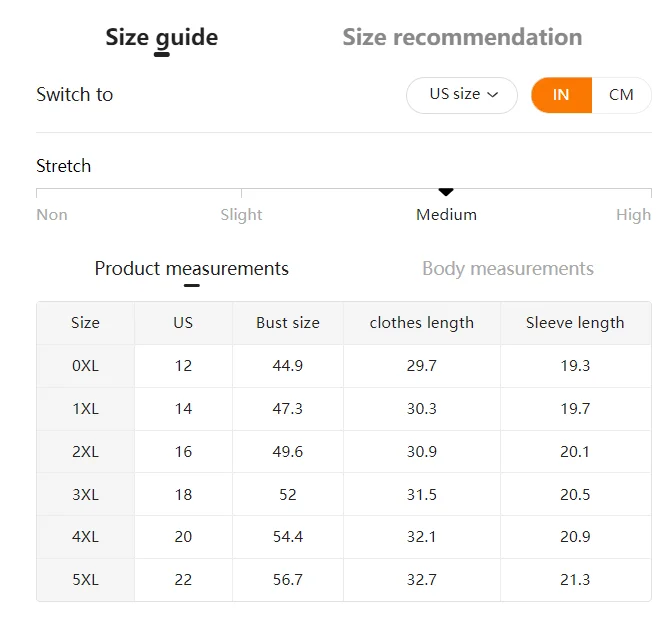Viewport: 666px width, 619px height.
Task: Click the High stretch label
Action: [633, 215]
